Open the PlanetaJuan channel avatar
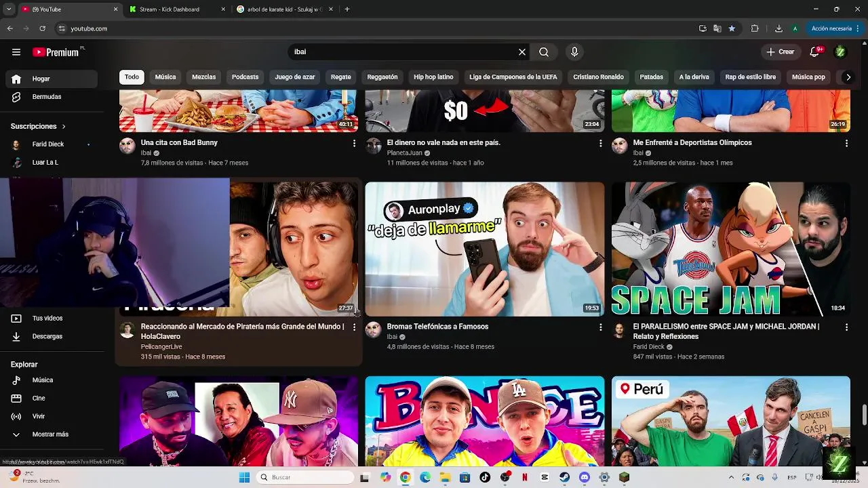868x488 pixels. click(373, 146)
